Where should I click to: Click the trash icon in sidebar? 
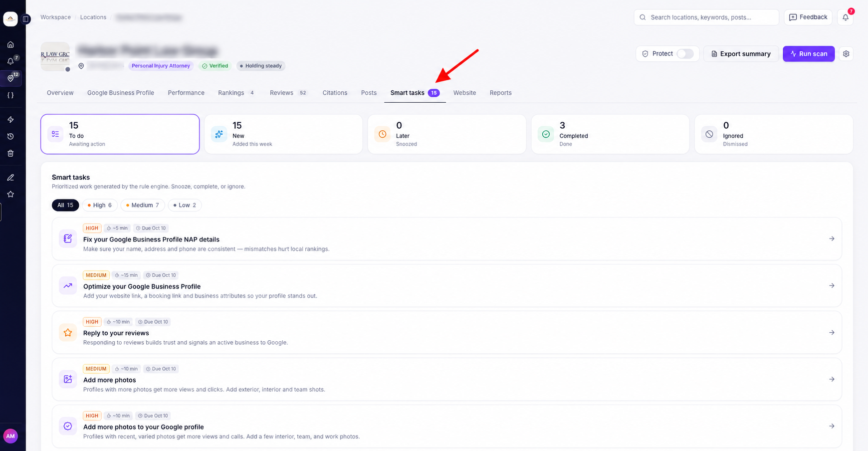point(10,153)
